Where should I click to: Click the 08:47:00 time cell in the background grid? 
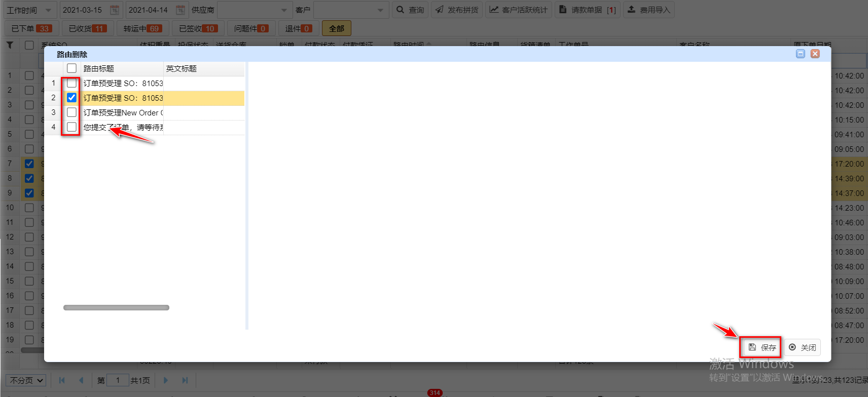(849, 326)
